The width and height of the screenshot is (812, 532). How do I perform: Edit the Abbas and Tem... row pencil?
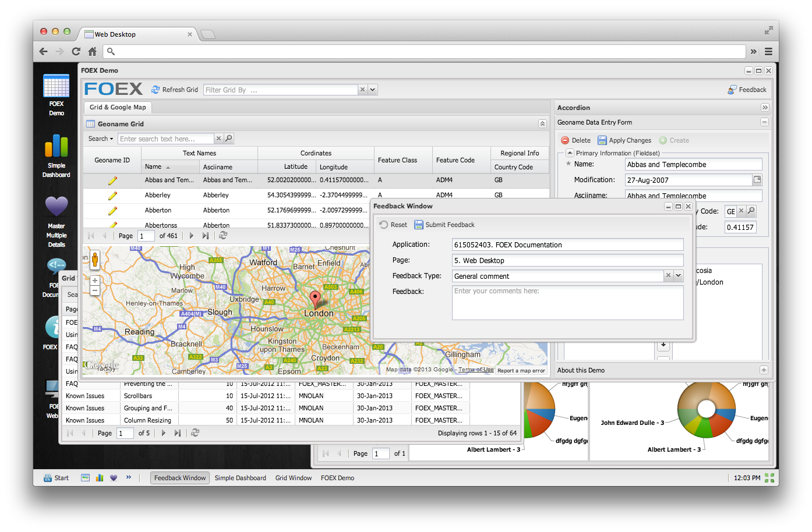click(x=112, y=180)
